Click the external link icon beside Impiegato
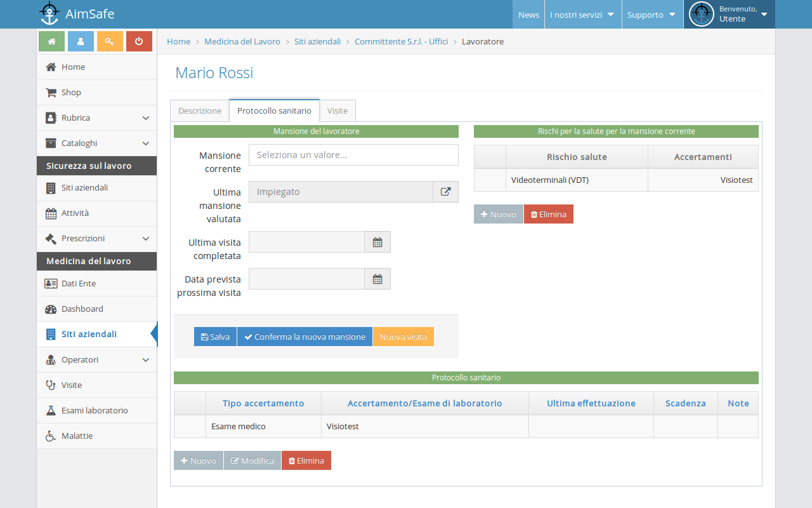Image resolution: width=812 pixels, height=508 pixels. [445, 192]
